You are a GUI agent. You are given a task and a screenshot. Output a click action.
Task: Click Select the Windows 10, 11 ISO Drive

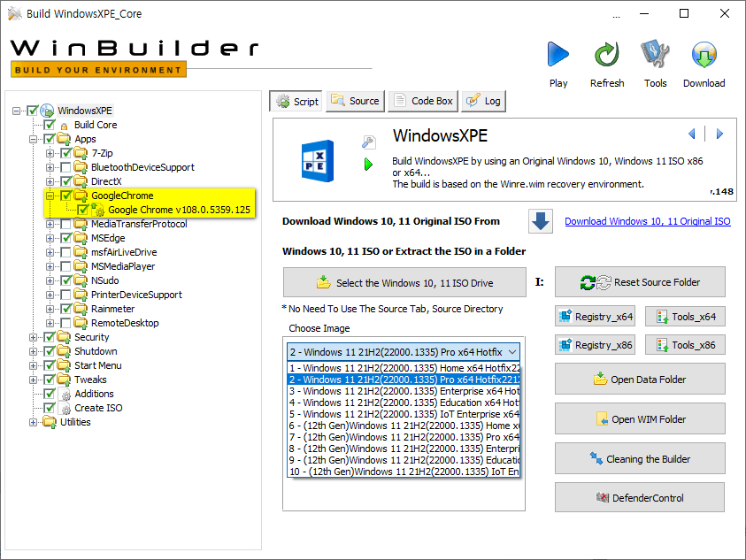(x=405, y=282)
